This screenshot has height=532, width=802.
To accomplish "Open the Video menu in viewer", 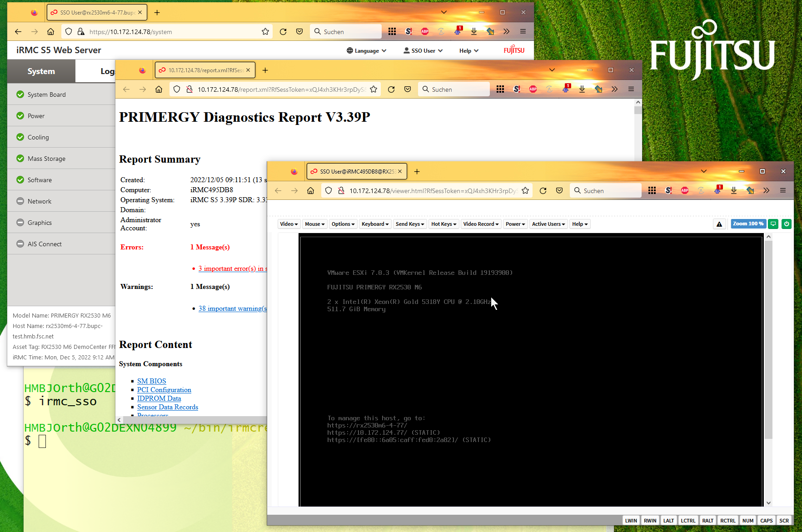I will pos(289,224).
